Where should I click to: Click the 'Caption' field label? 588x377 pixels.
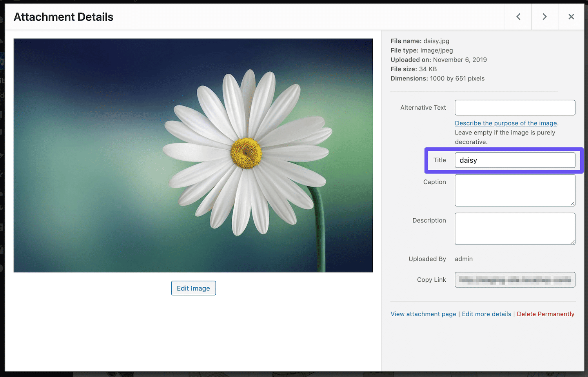click(x=434, y=182)
